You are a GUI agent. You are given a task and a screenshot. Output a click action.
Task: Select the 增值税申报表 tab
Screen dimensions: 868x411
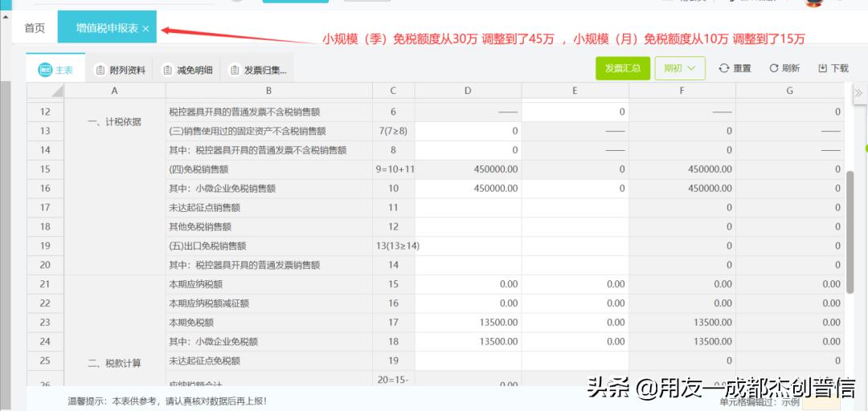point(107,28)
